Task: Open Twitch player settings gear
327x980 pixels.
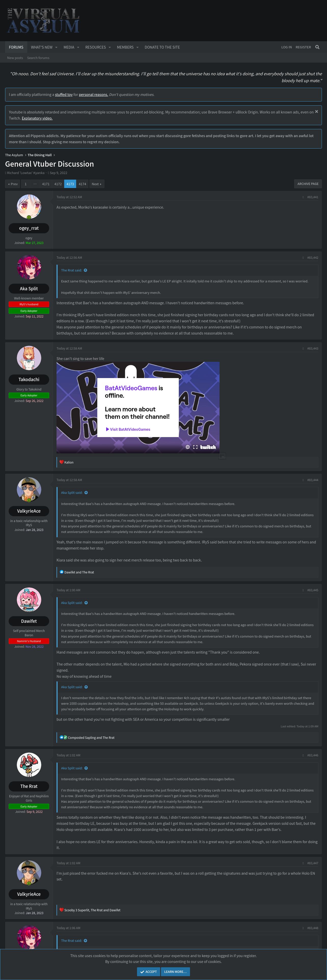Action: coord(187,447)
